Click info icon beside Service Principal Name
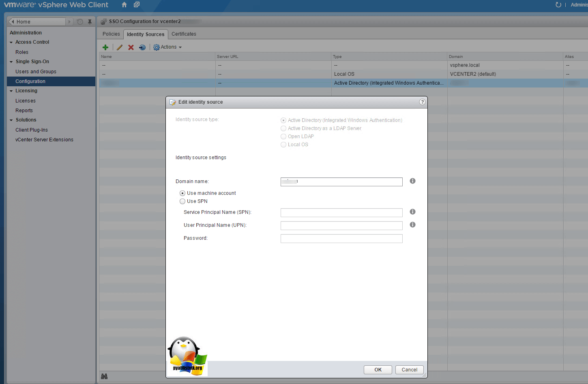588x384 pixels. pos(412,212)
